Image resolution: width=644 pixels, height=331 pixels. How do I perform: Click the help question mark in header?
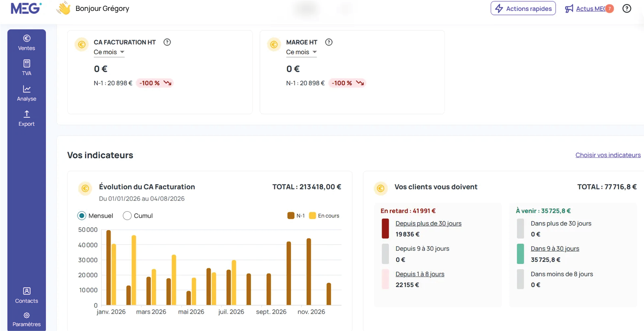(x=627, y=8)
